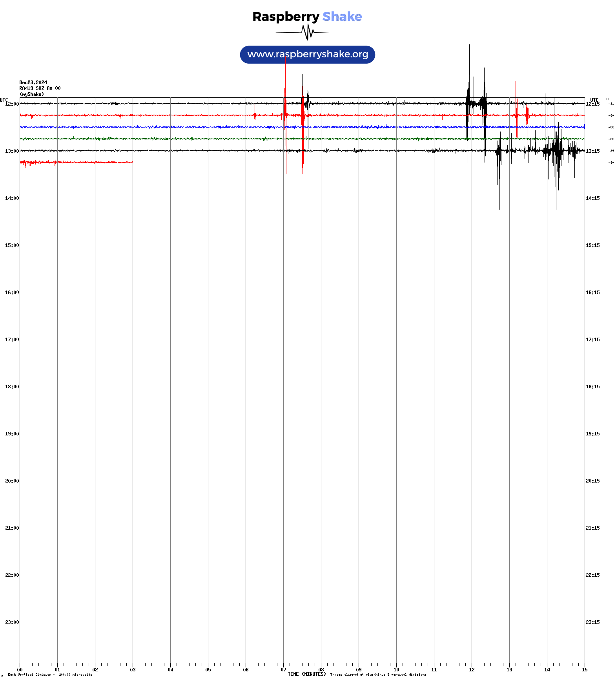The height and width of the screenshot is (680, 616).
Task: Click the seismic waveform icon under the logo
Action: click(307, 32)
